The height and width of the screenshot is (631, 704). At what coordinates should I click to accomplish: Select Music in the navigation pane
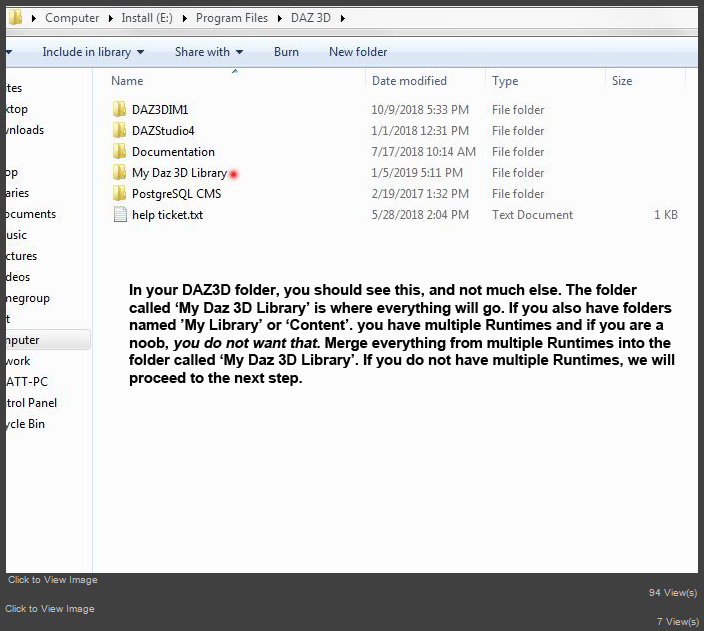click(x=17, y=235)
